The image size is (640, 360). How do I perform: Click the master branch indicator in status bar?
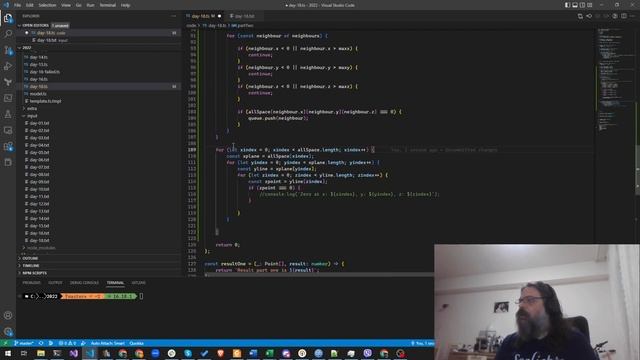coord(24,343)
